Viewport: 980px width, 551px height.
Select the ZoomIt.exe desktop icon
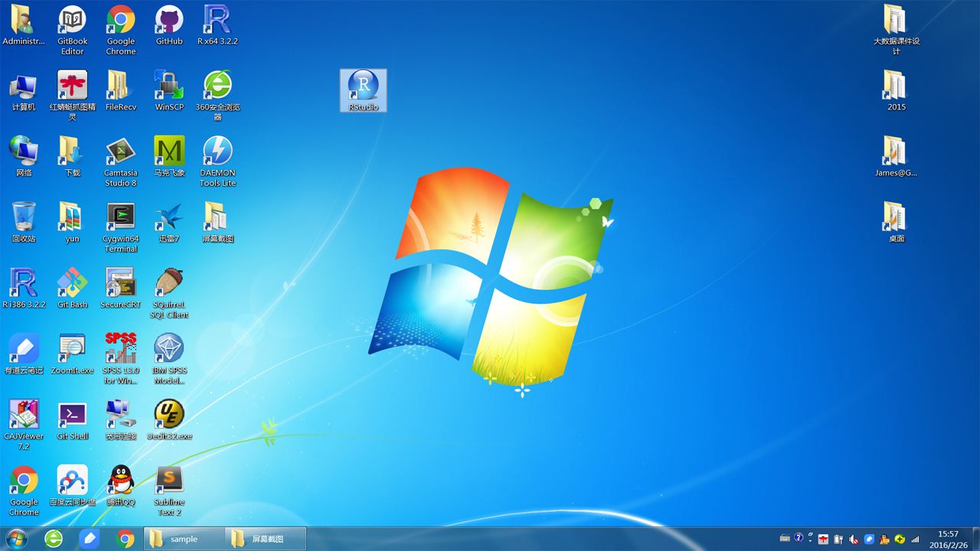[x=73, y=354]
